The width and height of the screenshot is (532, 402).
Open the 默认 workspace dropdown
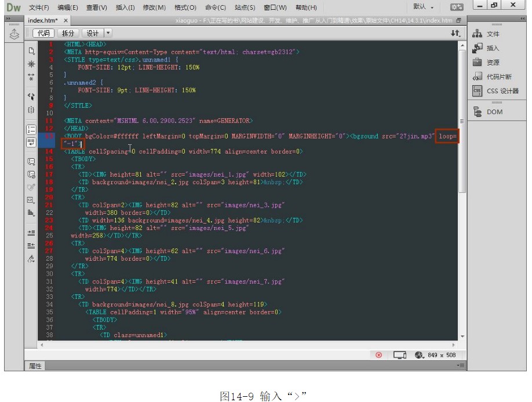point(423,7)
